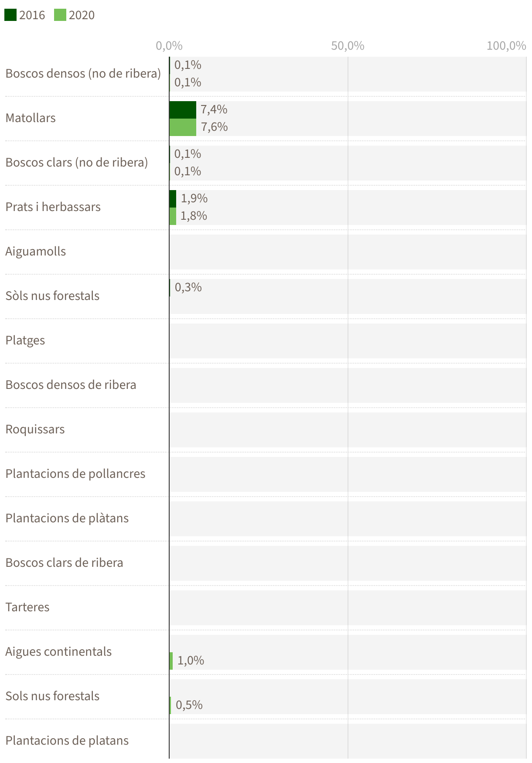Click the Tarteres category label
Viewport: 532px width, 763px height.
pyautogui.click(x=27, y=607)
